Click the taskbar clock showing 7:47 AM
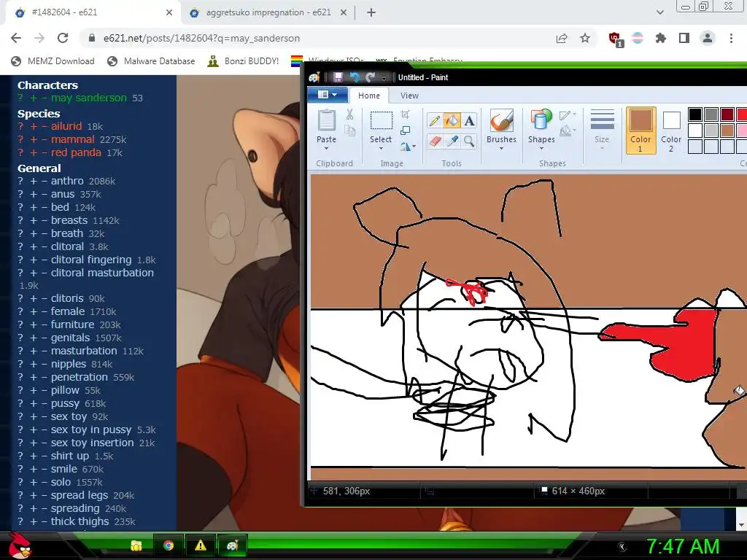The height and width of the screenshot is (560, 747). [683, 546]
